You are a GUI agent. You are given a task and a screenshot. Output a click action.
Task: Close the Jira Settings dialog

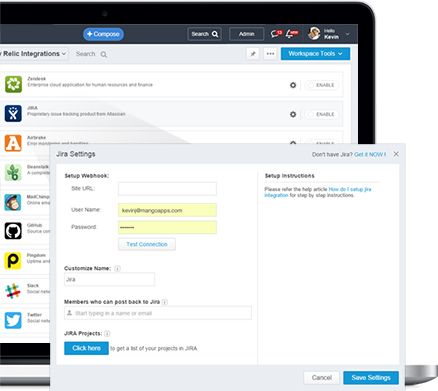[x=396, y=154]
